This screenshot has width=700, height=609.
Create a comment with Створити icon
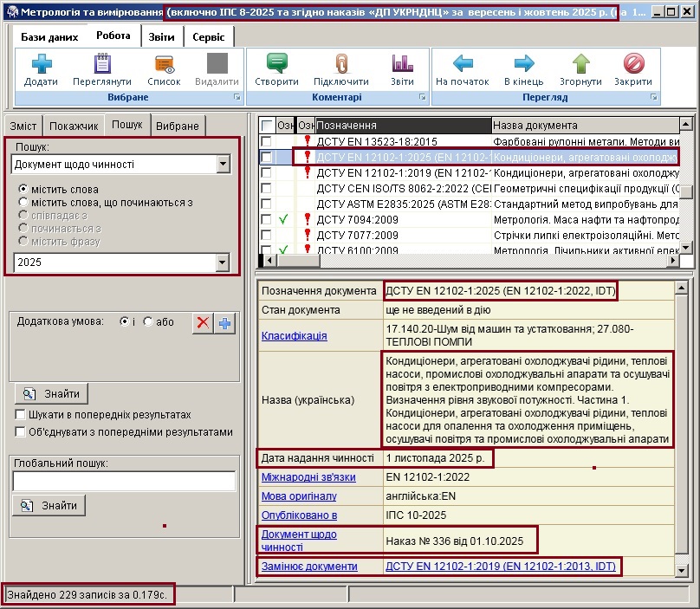276,64
